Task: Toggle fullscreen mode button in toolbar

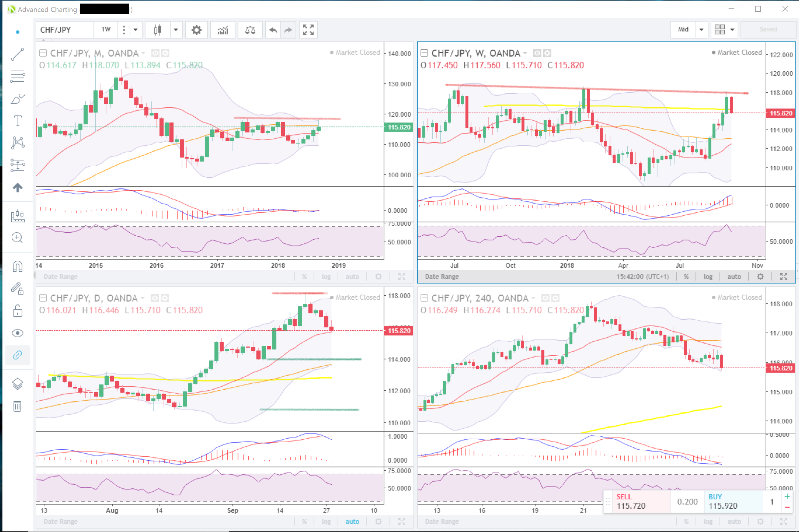Action: (x=308, y=30)
